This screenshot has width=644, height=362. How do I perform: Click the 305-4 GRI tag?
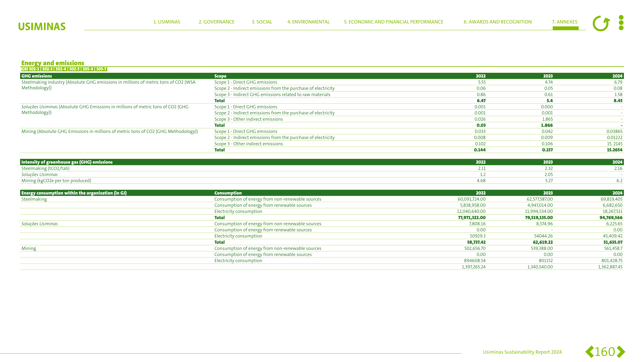click(88, 69)
